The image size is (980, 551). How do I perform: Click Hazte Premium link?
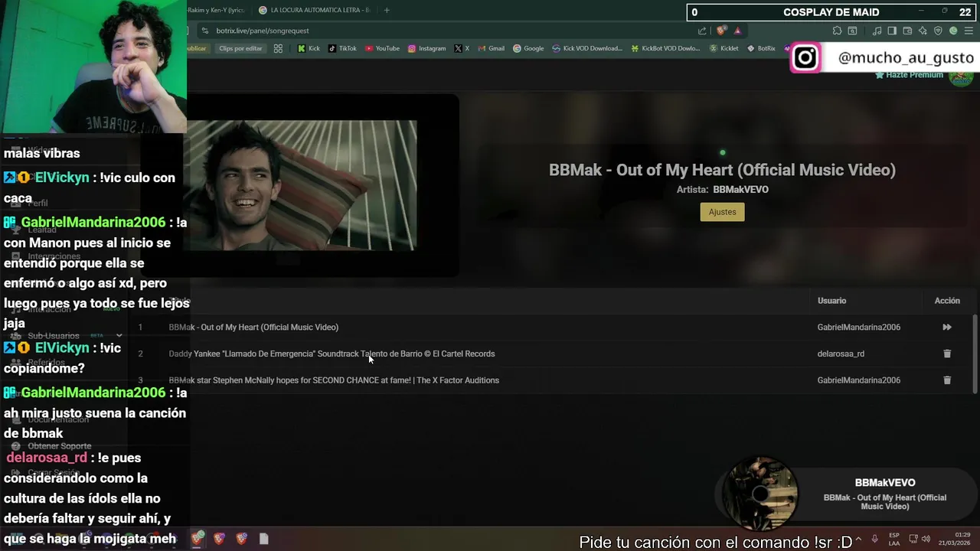910,75
